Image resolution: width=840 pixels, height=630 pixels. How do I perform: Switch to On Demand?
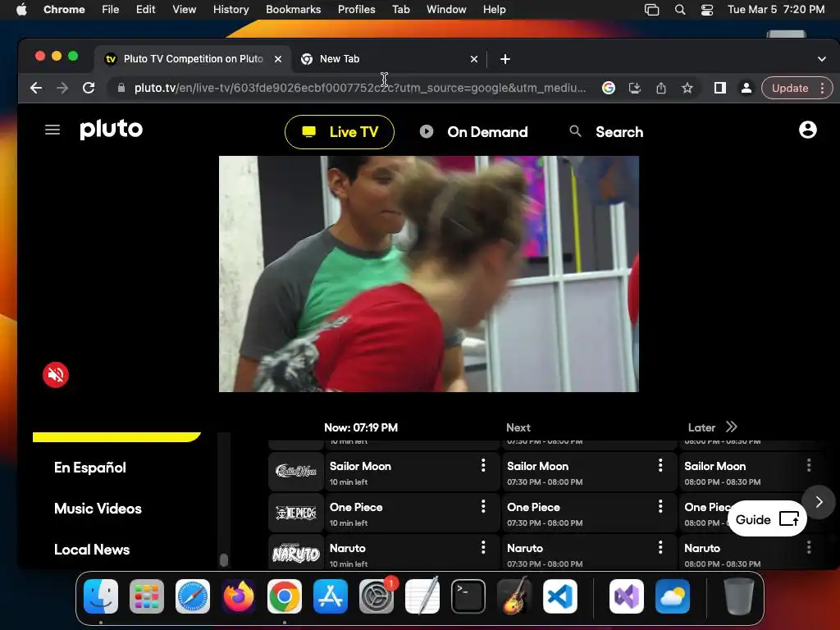click(473, 132)
